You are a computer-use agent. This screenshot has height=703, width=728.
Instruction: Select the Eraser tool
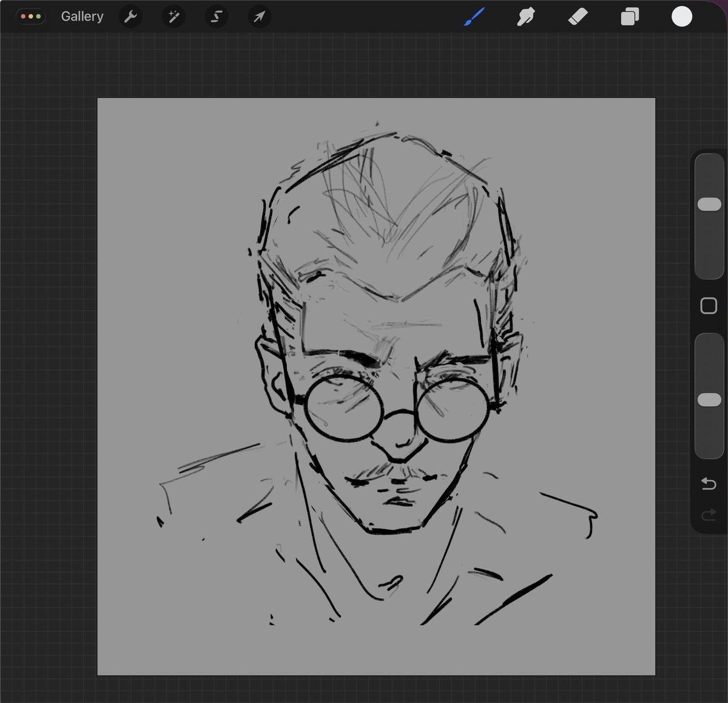pos(578,17)
